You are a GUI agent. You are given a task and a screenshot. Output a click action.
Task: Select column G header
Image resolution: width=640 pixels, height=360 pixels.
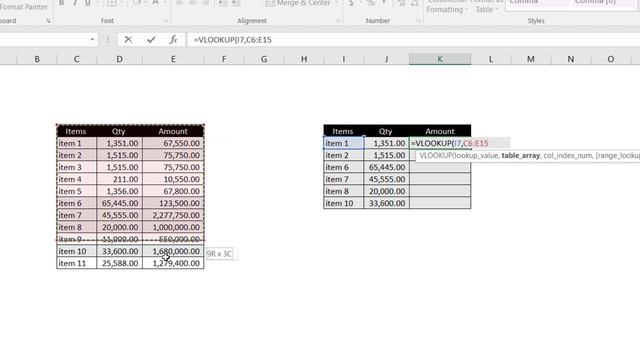pos(264,59)
